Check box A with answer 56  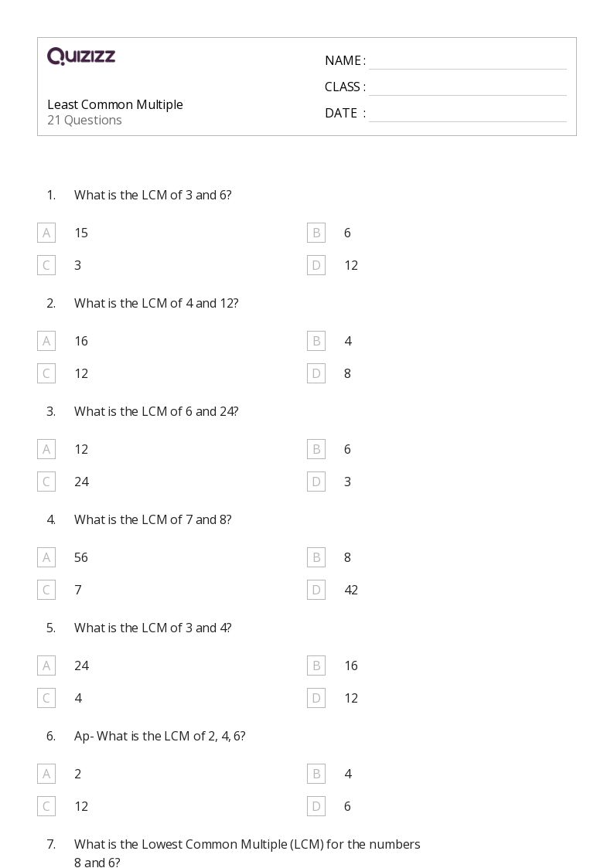pyautogui.click(x=46, y=557)
